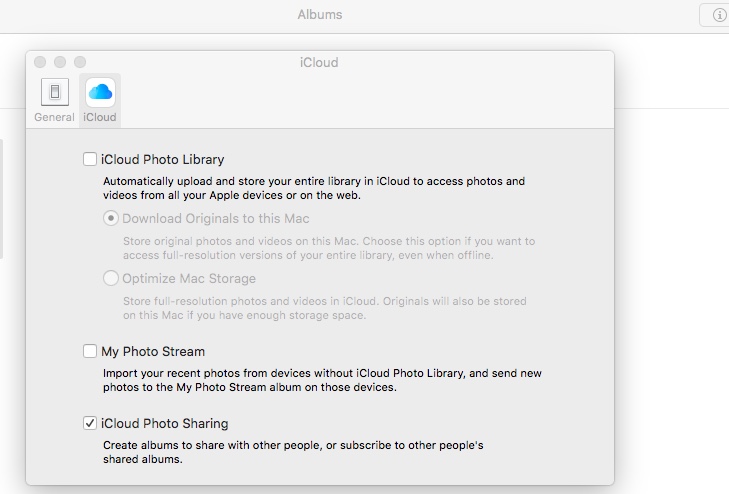Viewport: 729px width, 494px height.
Task: Close the iCloud preferences window
Action: click(41, 62)
